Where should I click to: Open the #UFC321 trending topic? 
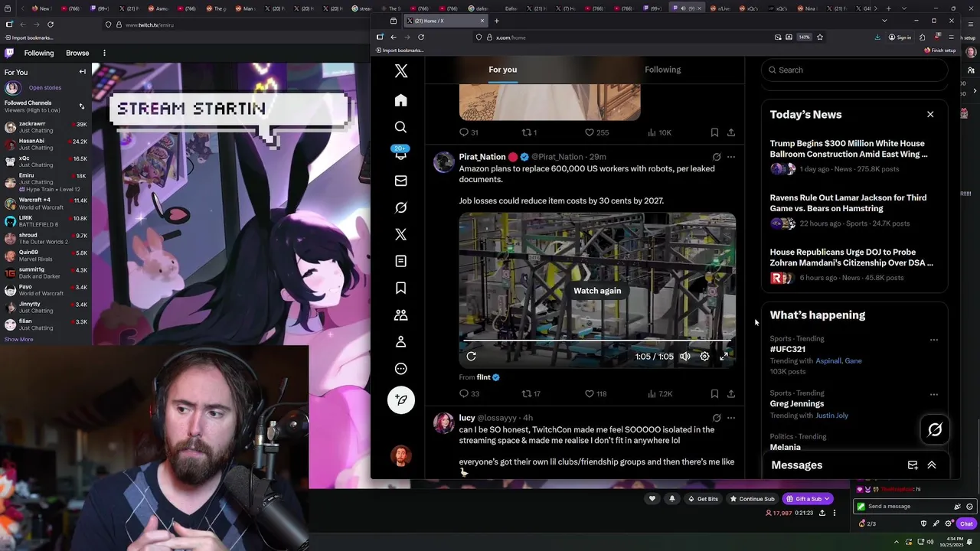point(787,349)
